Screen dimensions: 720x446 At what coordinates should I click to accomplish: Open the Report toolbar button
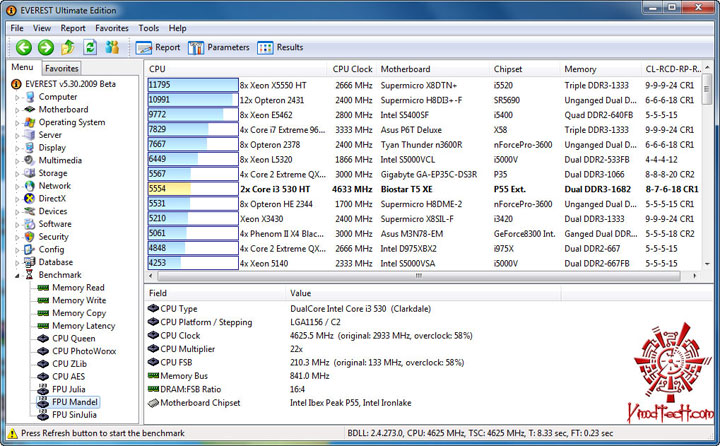[x=158, y=47]
